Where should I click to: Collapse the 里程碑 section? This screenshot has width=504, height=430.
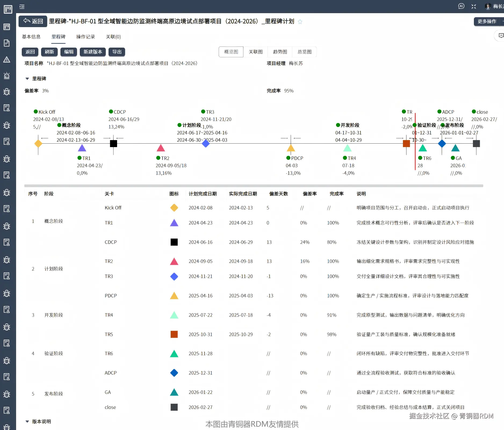click(27, 79)
